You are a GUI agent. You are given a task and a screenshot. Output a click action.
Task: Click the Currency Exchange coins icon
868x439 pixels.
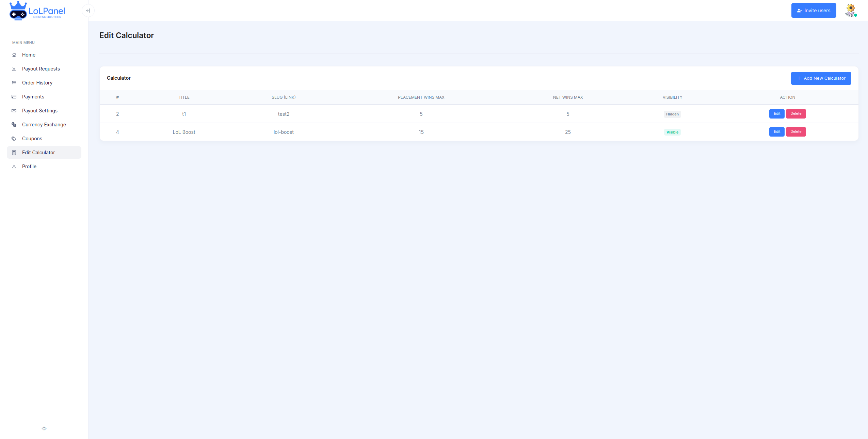14,125
